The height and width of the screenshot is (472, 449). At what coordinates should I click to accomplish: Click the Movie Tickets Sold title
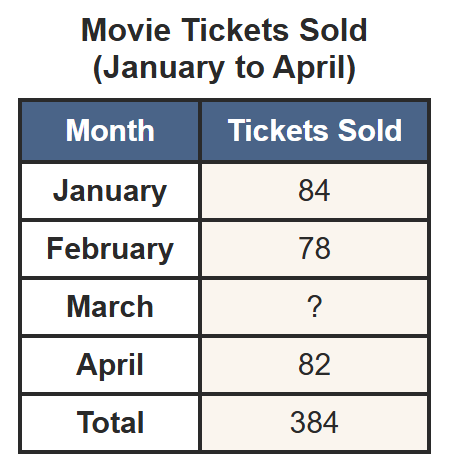(x=224, y=30)
